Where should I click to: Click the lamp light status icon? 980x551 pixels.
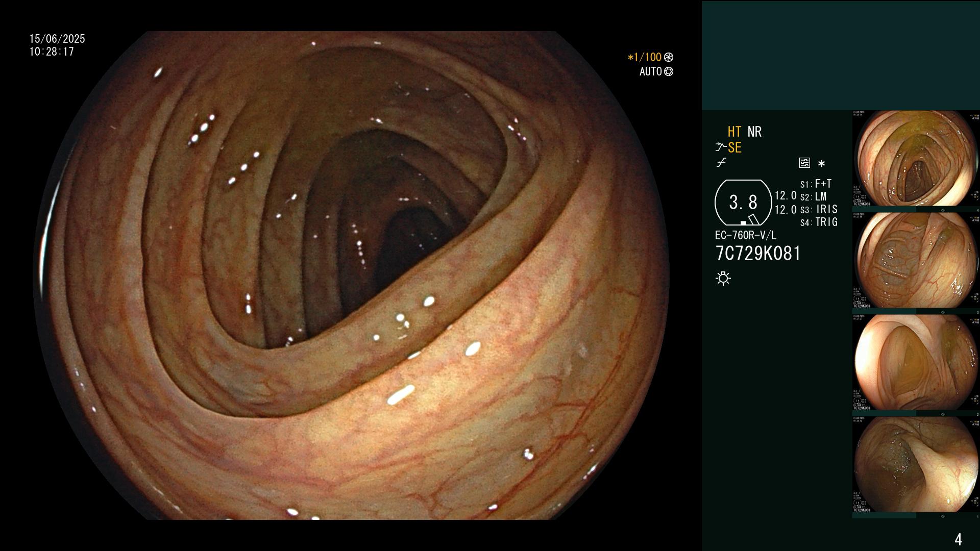pyautogui.click(x=723, y=278)
